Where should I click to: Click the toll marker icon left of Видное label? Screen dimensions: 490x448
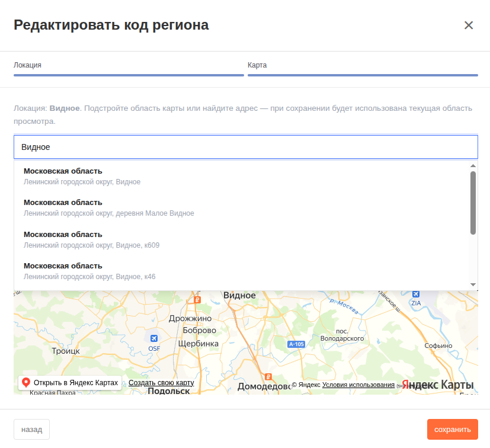(197, 300)
